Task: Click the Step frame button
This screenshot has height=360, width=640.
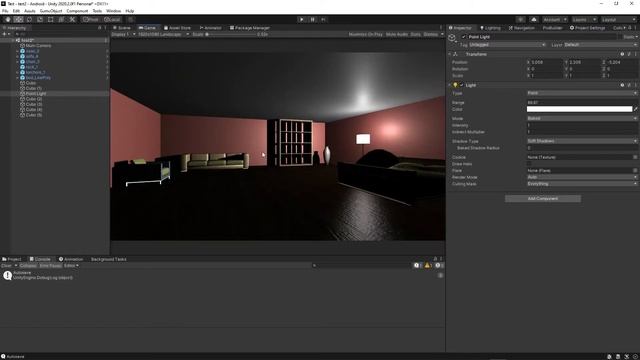Action: (324, 19)
